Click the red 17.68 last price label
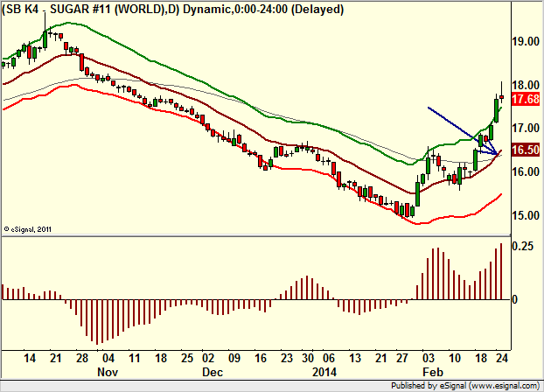Image resolution: width=544 pixels, height=392 pixels. tap(526, 99)
